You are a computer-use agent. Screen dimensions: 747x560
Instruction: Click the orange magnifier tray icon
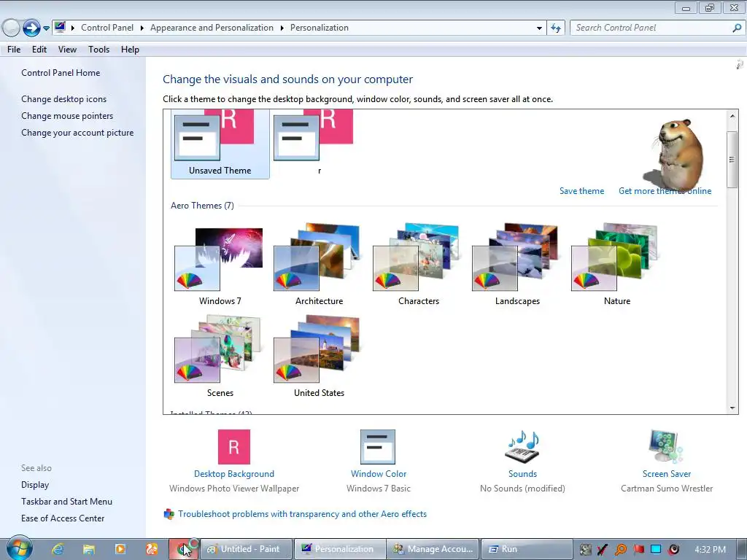coord(620,550)
